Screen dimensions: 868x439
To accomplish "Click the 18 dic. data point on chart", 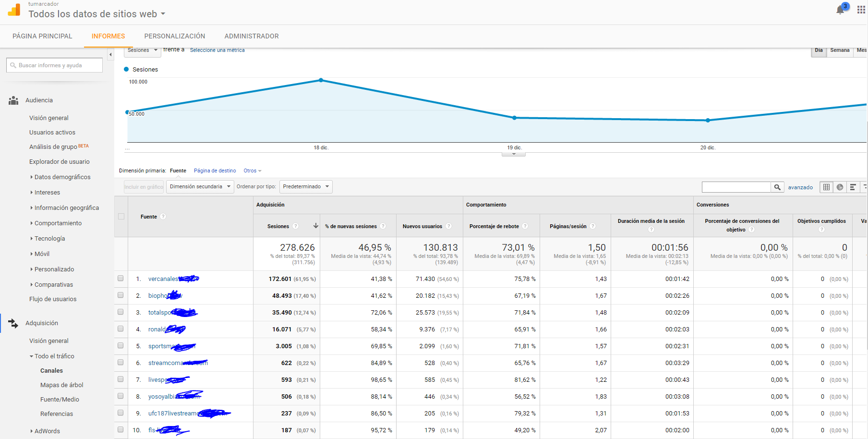I will pyautogui.click(x=321, y=80).
